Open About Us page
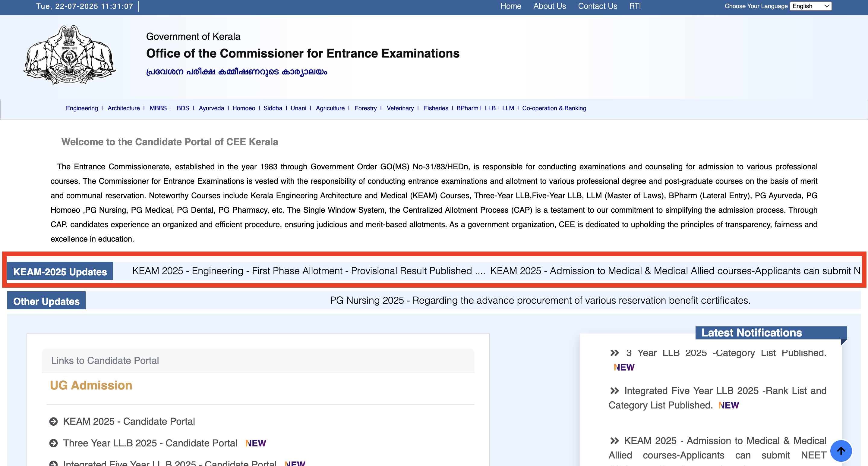This screenshot has width=868, height=466. point(549,6)
